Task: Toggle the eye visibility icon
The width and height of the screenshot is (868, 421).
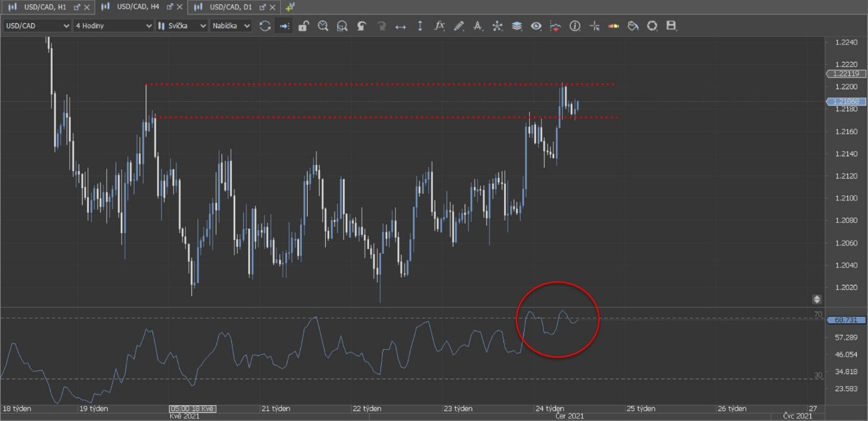Action: click(536, 26)
